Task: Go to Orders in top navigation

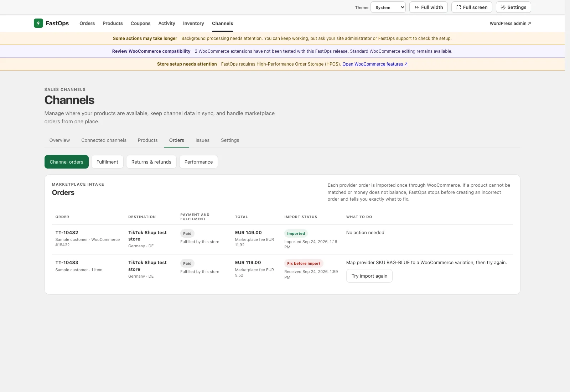Action: pyautogui.click(x=87, y=23)
